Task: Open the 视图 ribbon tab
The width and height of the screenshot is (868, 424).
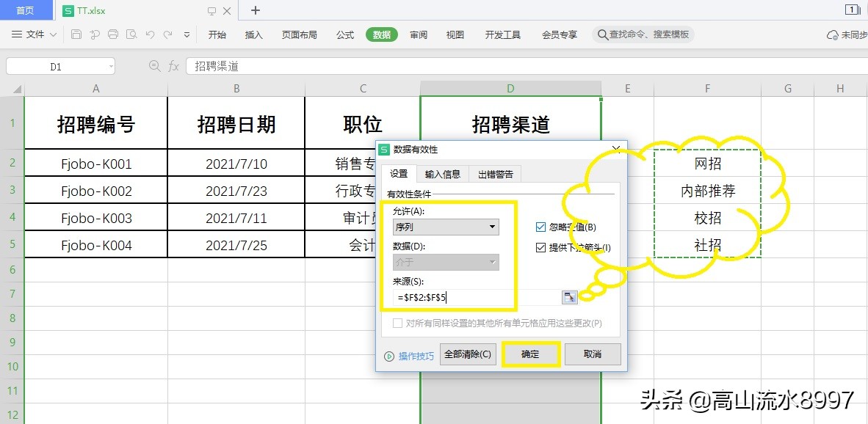Action: (x=455, y=34)
